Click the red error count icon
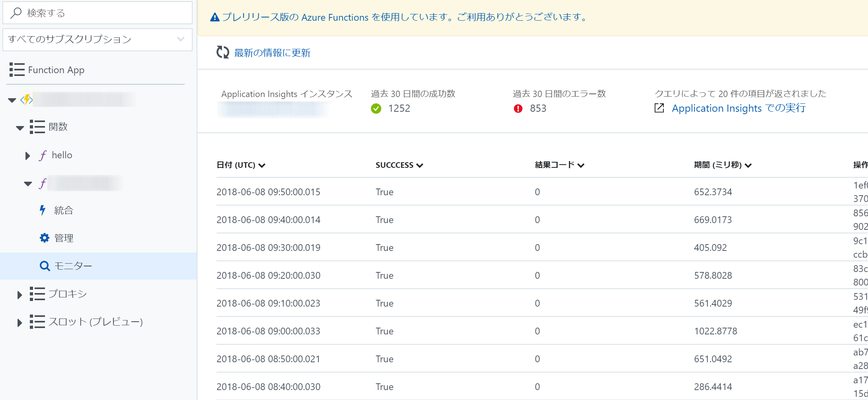Image resolution: width=868 pixels, height=400 pixels. click(x=518, y=109)
